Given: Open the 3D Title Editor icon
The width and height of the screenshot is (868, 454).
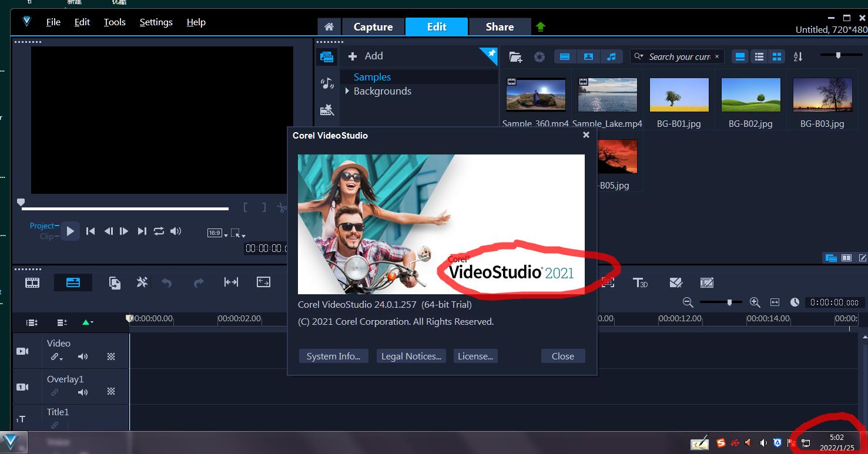Looking at the screenshot, I should (x=640, y=283).
